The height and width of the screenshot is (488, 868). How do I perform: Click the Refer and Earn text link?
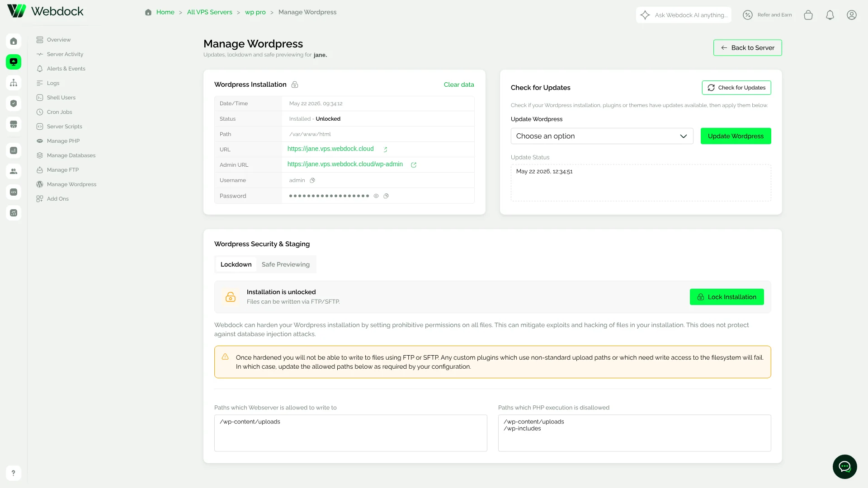click(x=774, y=15)
